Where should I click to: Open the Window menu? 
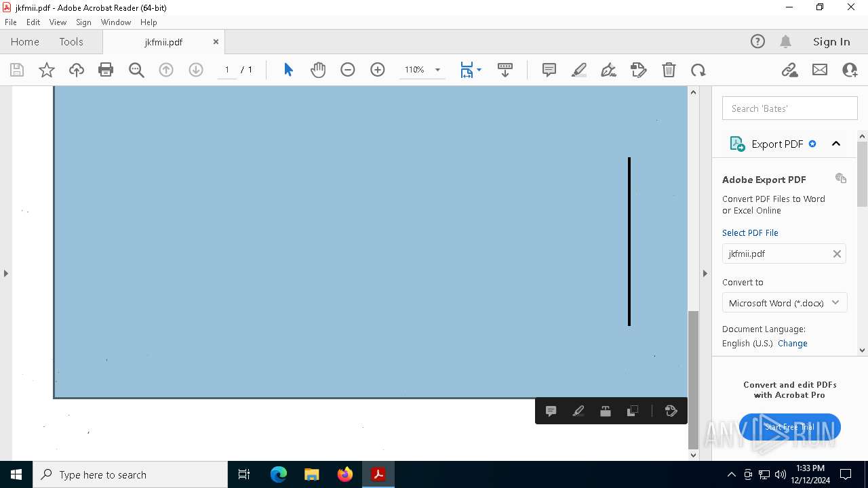point(116,22)
